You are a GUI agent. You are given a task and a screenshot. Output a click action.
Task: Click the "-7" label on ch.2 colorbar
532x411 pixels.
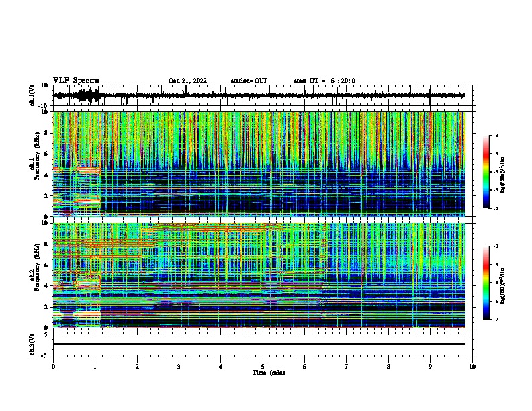[x=495, y=319]
